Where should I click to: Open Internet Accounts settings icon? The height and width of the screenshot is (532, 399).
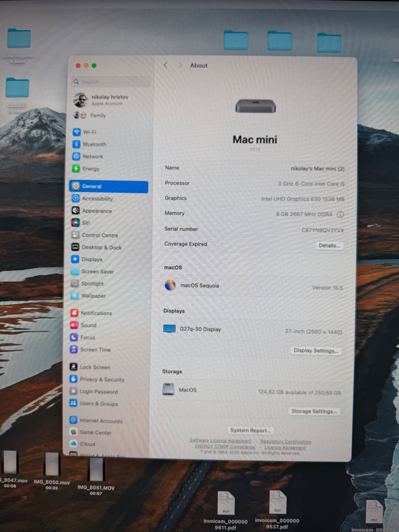pyautogui.click(x=73, y=420)
